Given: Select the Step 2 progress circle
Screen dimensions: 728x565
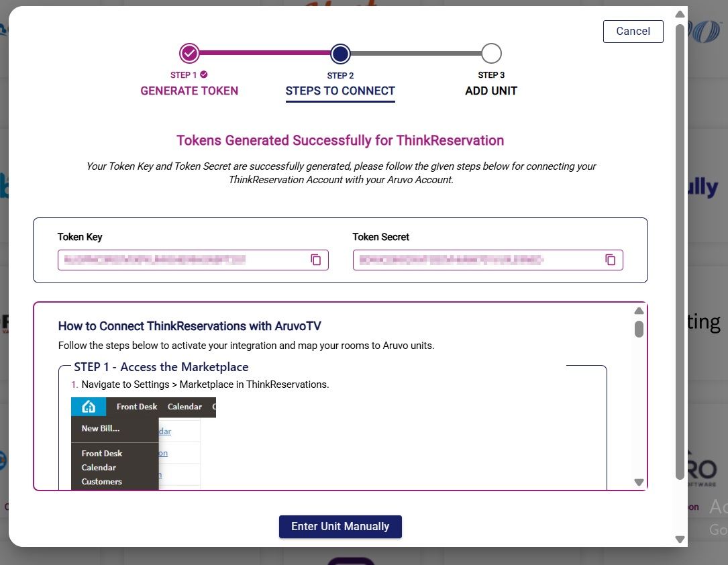Looking at the screenshot, I should pyautogui.click(x=340, y=54).
